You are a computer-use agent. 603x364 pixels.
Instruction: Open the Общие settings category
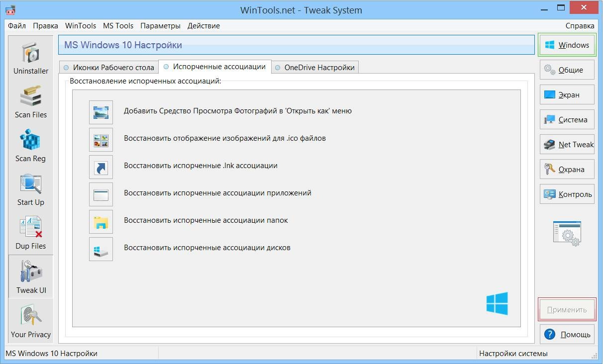point(567,70)
